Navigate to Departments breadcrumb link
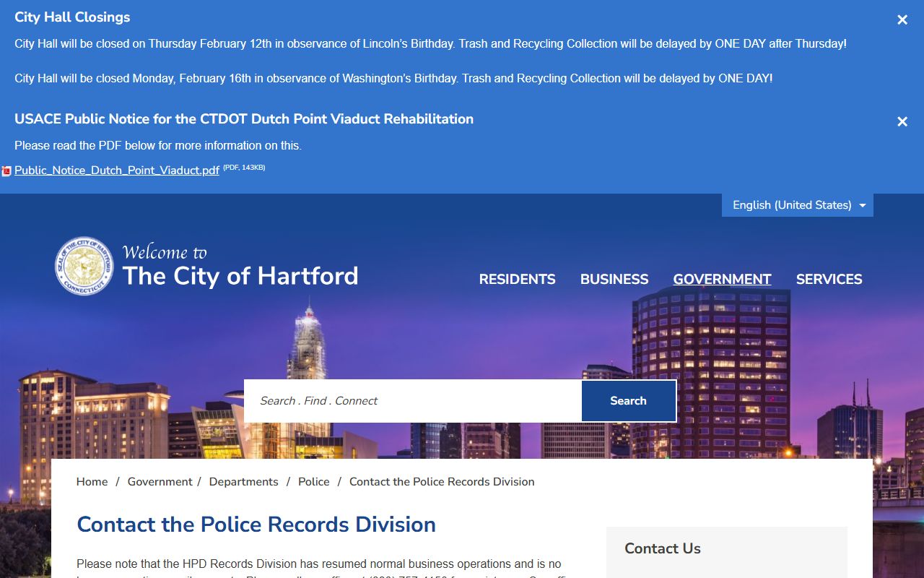The width and height of the screenshot is (924, 578). pos(243,482)
